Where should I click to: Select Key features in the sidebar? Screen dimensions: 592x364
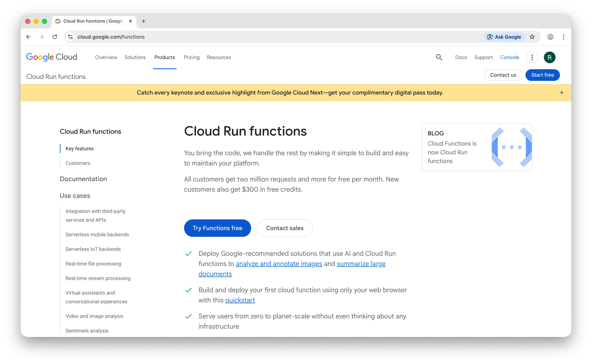(79, 148)
